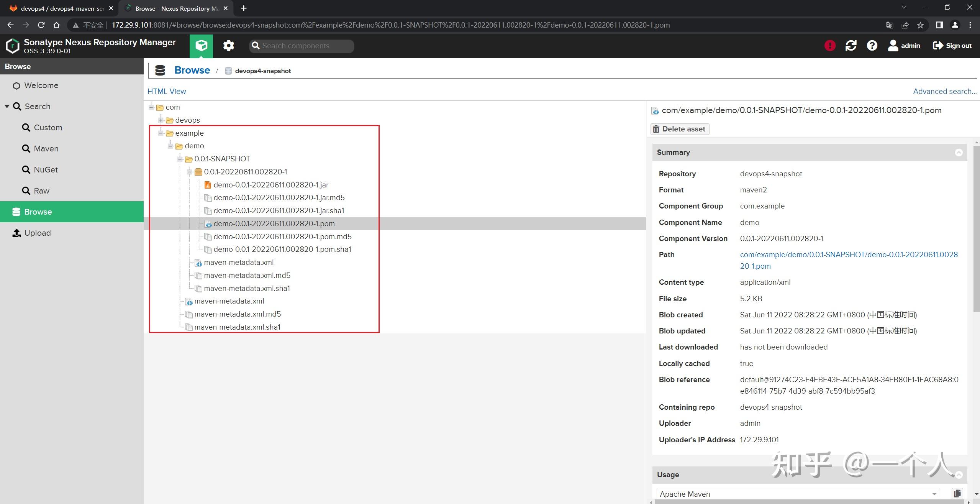Open the Browse server components cube icon

201,46
